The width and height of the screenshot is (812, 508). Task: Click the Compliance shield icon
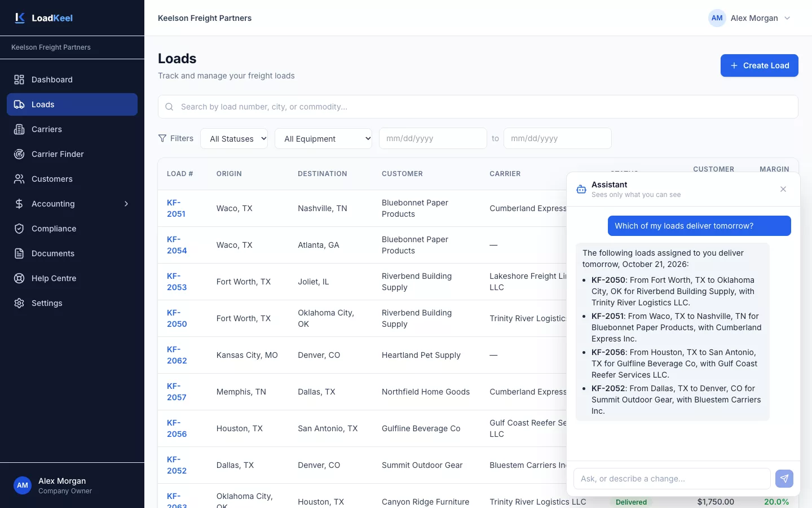click(19, 229)
